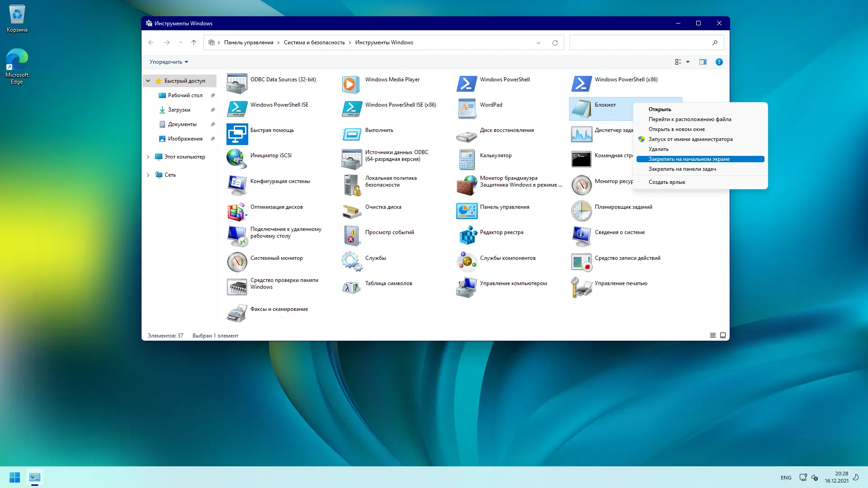
Task: Open the 'Упорядочить' dropdown menu
Action: tap(169, 62)
